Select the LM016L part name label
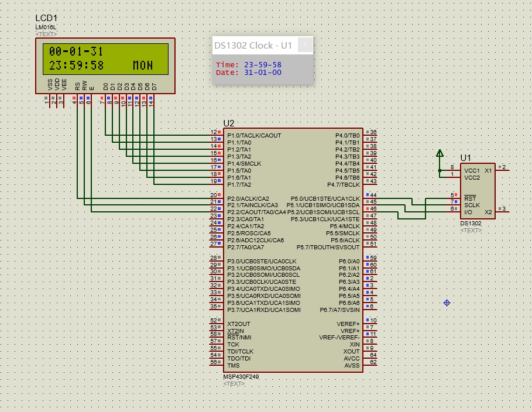This screenshot has width=532, height=412. coord(46,28)
